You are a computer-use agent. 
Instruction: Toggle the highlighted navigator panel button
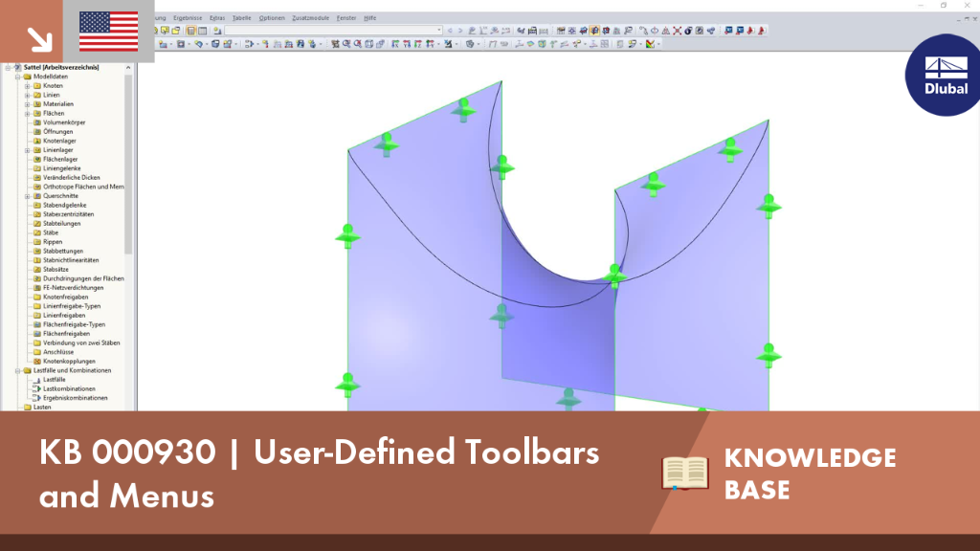click(190, 31)
